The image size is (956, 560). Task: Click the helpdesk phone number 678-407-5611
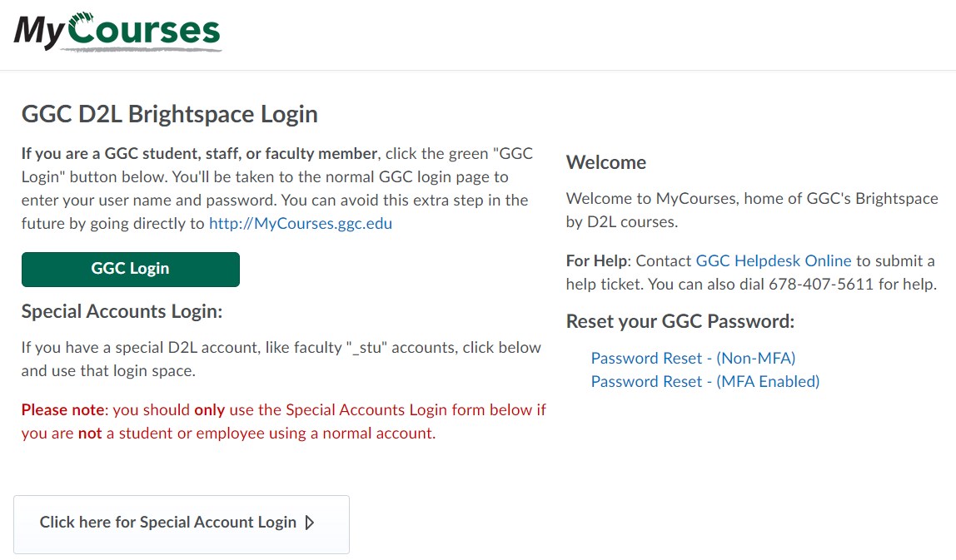point(821,284)
